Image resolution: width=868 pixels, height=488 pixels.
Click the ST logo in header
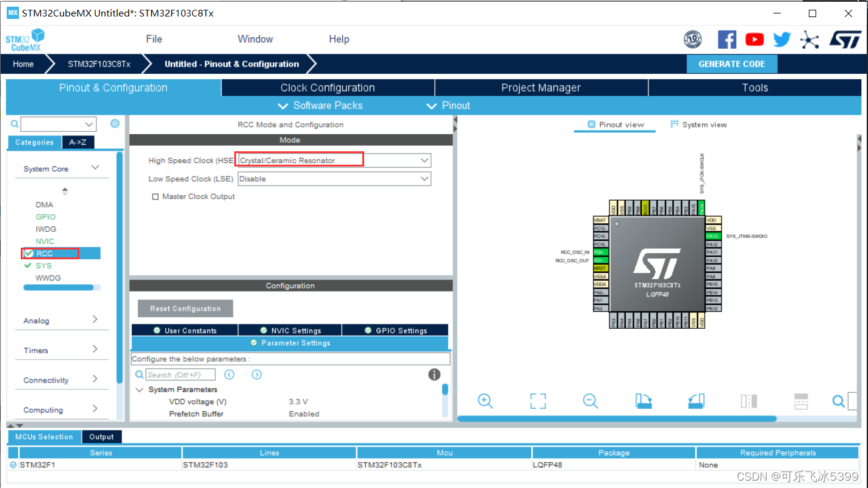(845, 40)
